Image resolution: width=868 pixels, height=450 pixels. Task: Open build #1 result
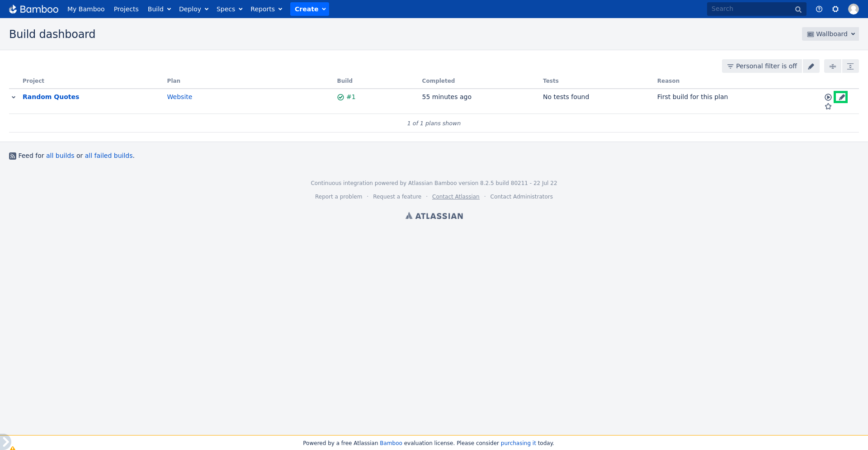click(351, 97)
